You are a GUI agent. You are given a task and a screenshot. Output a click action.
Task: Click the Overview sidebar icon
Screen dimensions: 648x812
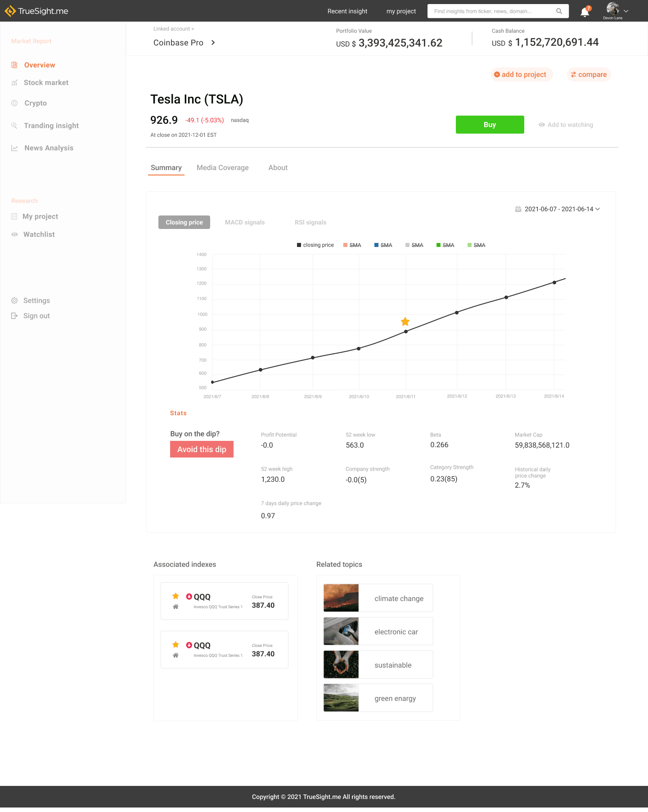(x=14, y=65)
